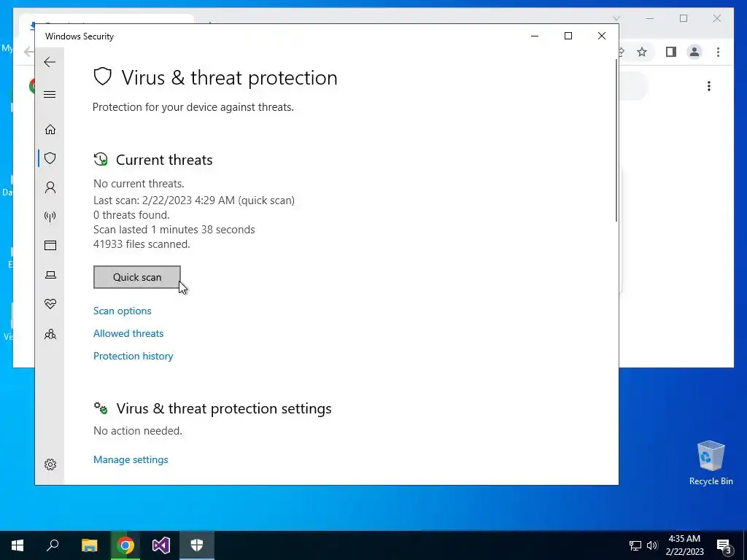Open Chrome three-dot menu in toolbar
This screenshot has height=560, width=747.
(718, 52)
